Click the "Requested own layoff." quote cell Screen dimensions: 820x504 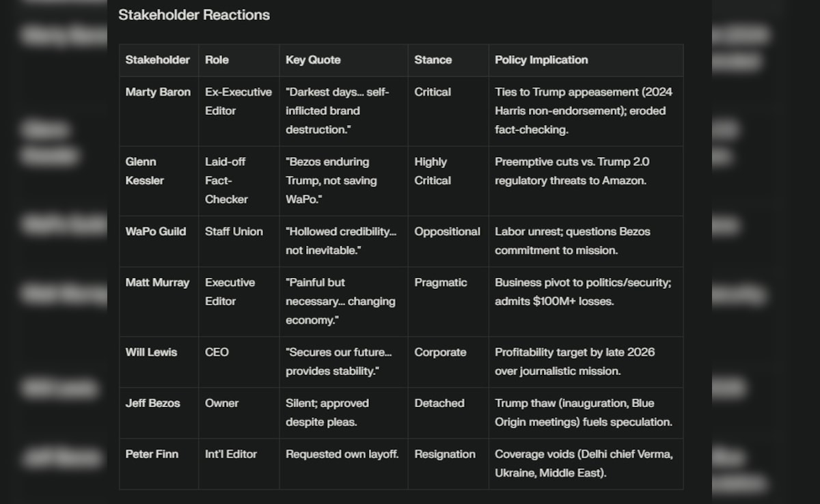(x=342, y=454)
